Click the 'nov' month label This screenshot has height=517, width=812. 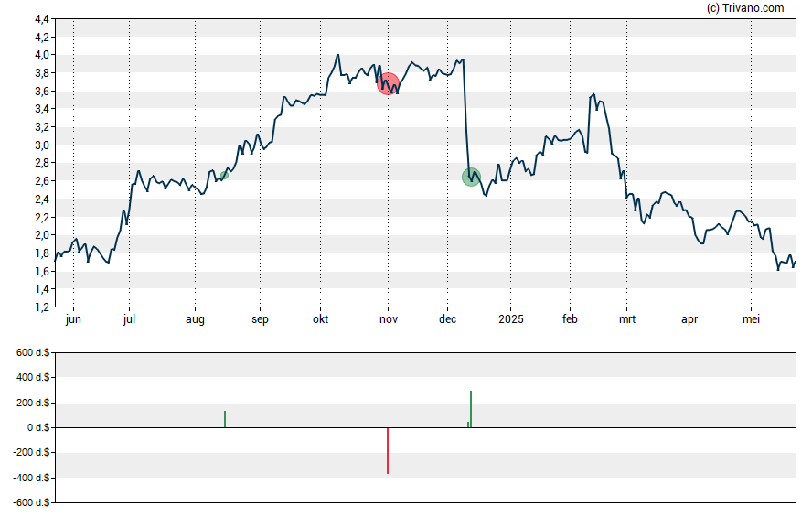pos(389,319)
